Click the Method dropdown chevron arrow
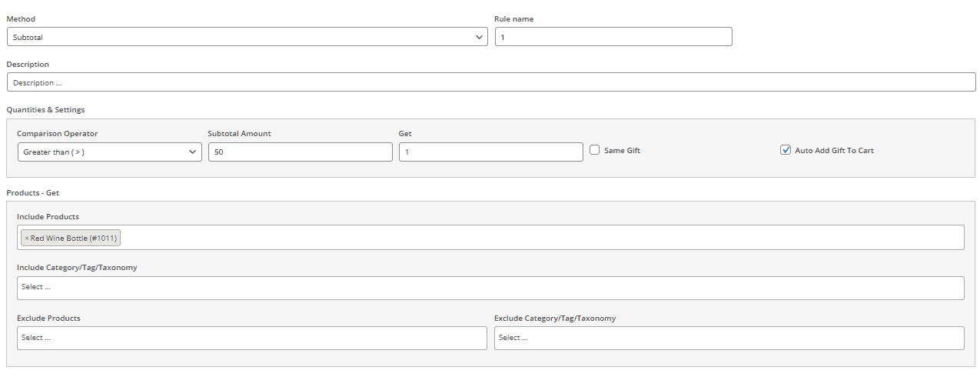Image resolution: width=980 pixels, height=377 pixels. pyautogui.click(x=479, y=37)
